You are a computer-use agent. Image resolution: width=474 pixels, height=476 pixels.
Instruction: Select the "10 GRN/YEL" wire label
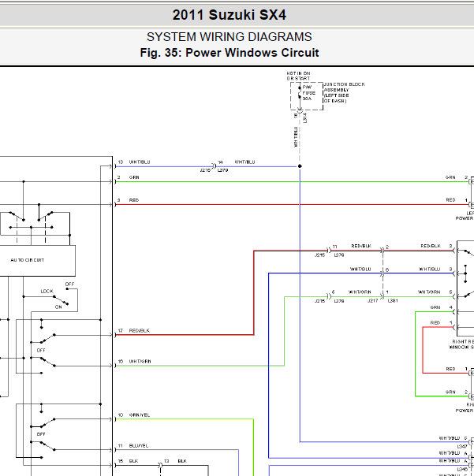point(134,415)
